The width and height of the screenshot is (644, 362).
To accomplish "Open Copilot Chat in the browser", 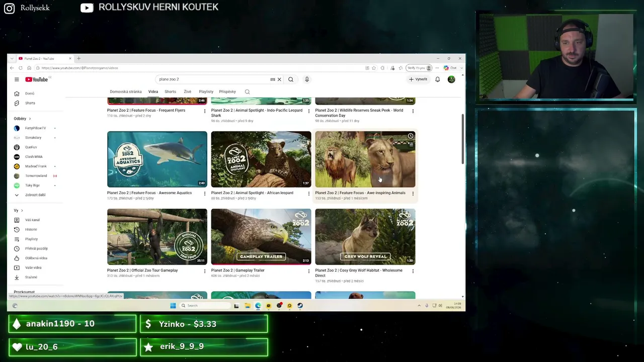I will (x=450, y=68).
